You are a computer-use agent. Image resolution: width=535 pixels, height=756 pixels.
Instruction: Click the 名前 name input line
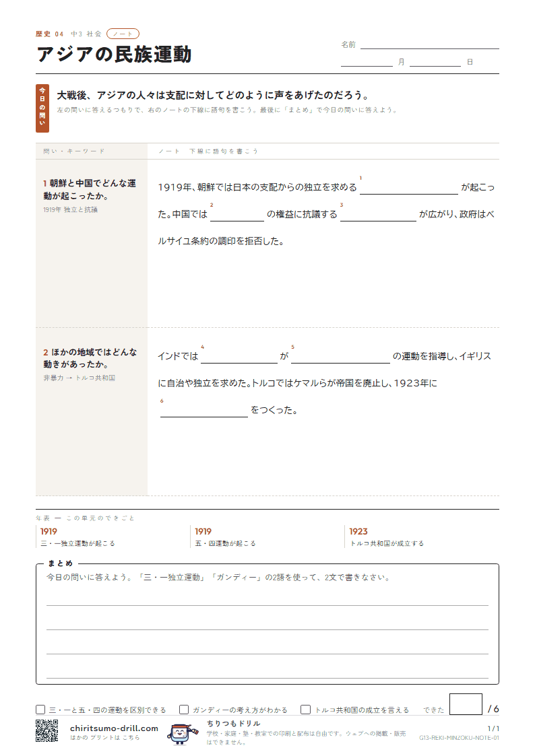[429, 44]
